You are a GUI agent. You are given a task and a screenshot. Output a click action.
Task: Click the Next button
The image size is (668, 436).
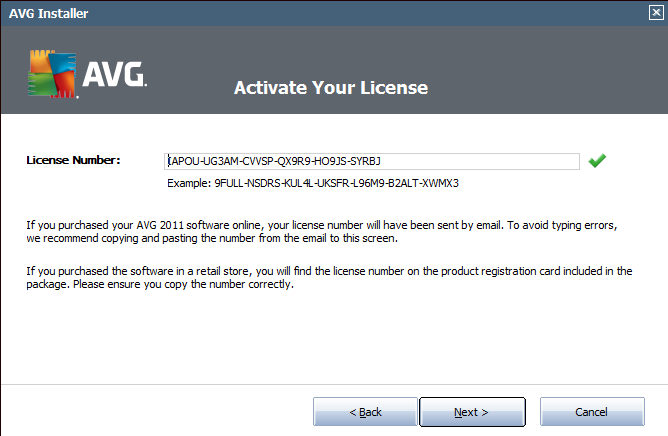[x=472, y=412]
